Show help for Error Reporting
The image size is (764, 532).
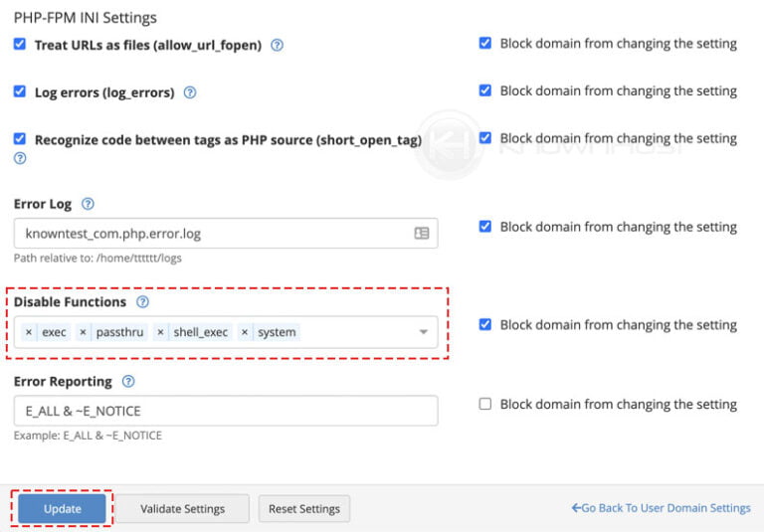(128, 381)
